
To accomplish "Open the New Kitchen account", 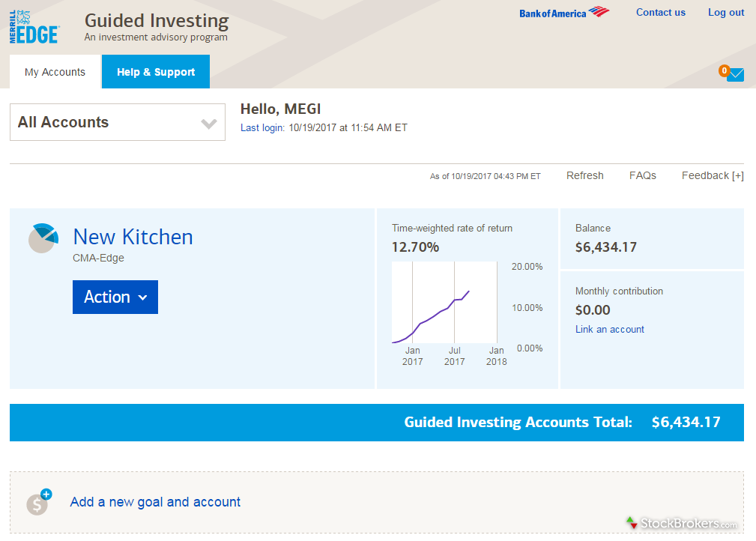I will (132, 237).
